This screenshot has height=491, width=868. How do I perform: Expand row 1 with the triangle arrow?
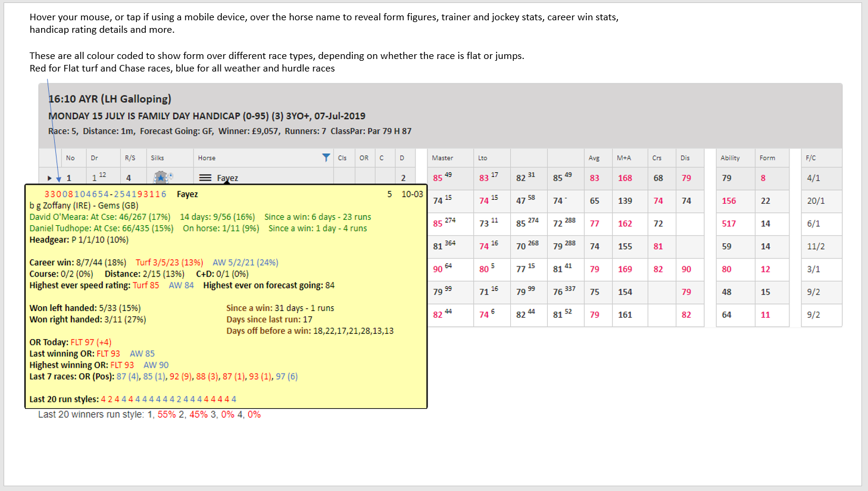[49, 178]
